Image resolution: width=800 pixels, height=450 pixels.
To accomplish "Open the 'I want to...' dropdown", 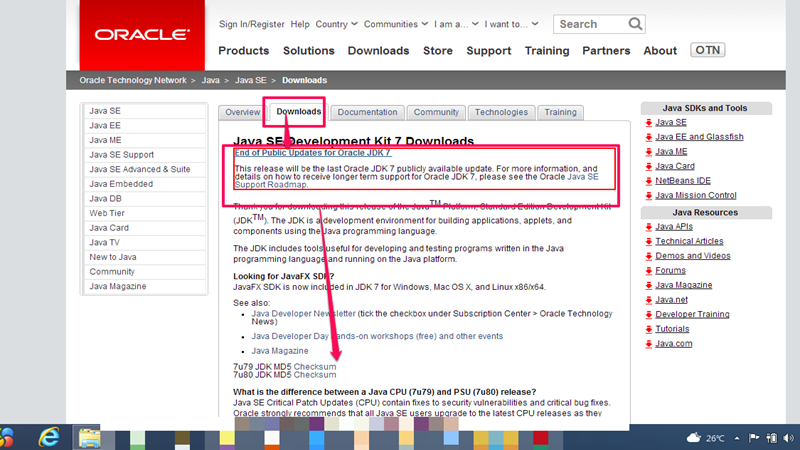I will tap(511, 24).
